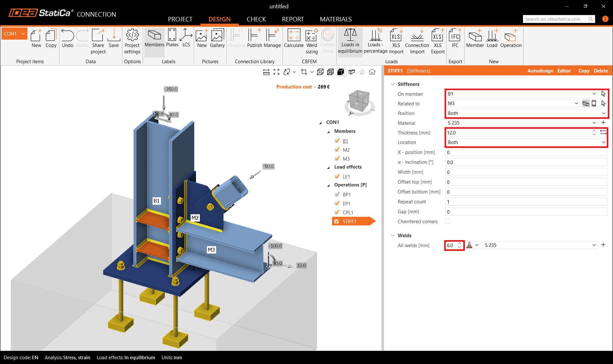This screenshot has width=613, height=364.
Task: Click the X - position input field
Action: pos(526,152)
